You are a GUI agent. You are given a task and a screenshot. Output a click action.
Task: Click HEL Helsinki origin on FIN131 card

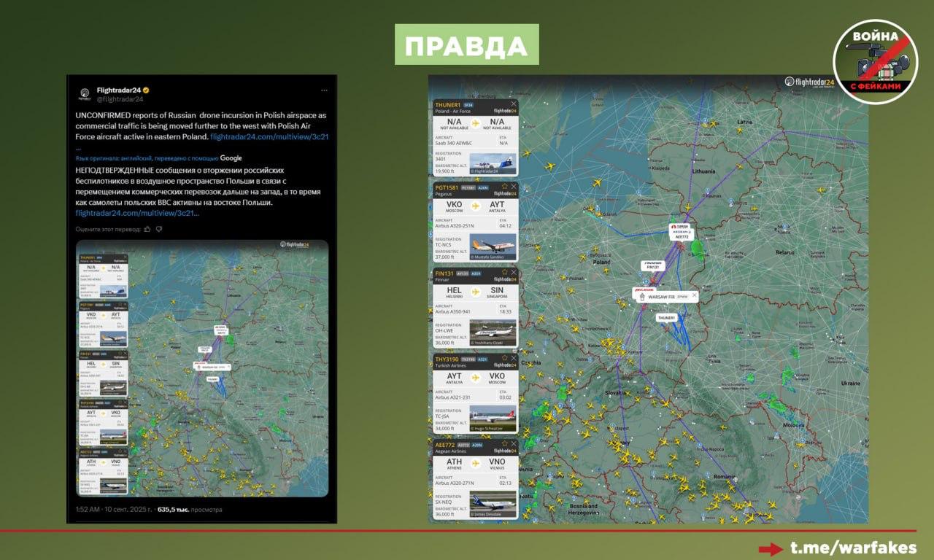coord(454,292)
